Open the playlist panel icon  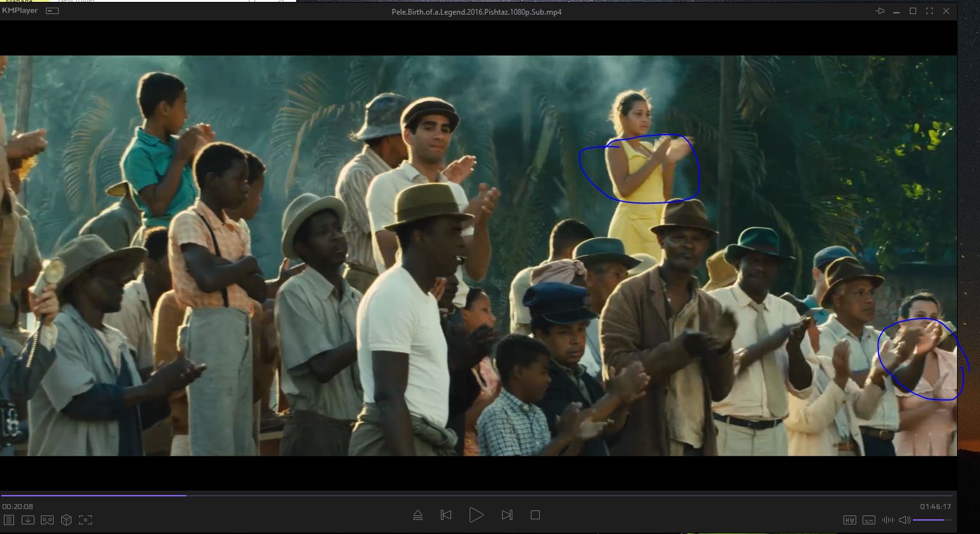(9, 520)
